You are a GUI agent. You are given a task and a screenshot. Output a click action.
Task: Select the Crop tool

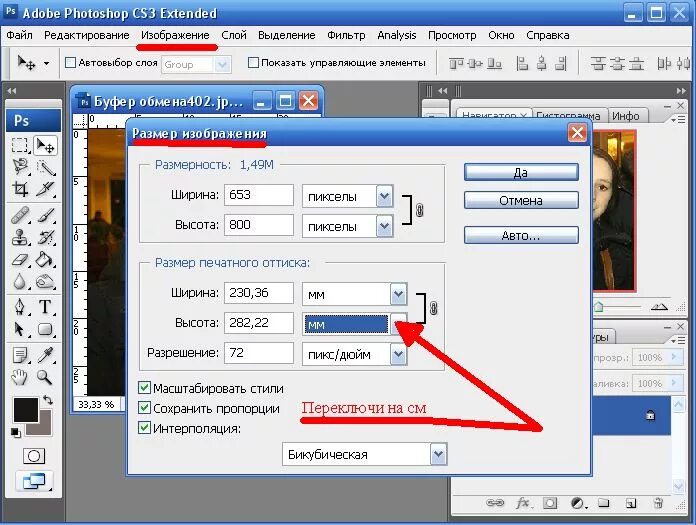(19, 189)
